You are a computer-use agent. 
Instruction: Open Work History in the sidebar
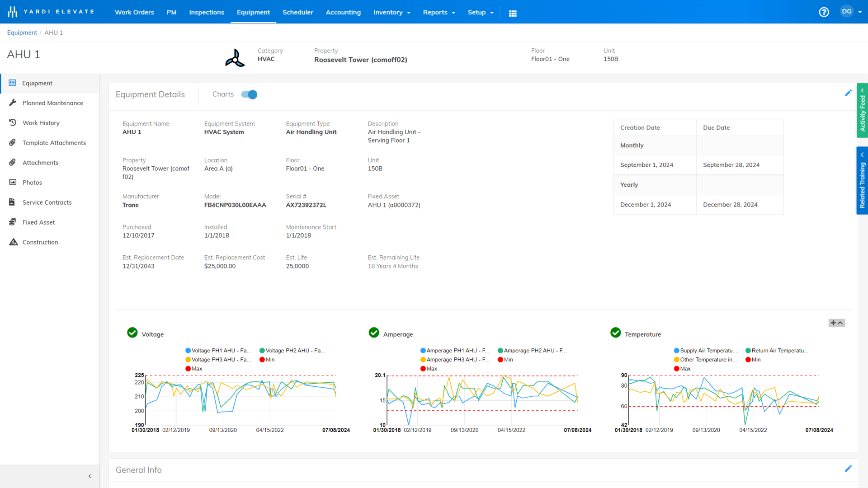[x=41, y=123]
